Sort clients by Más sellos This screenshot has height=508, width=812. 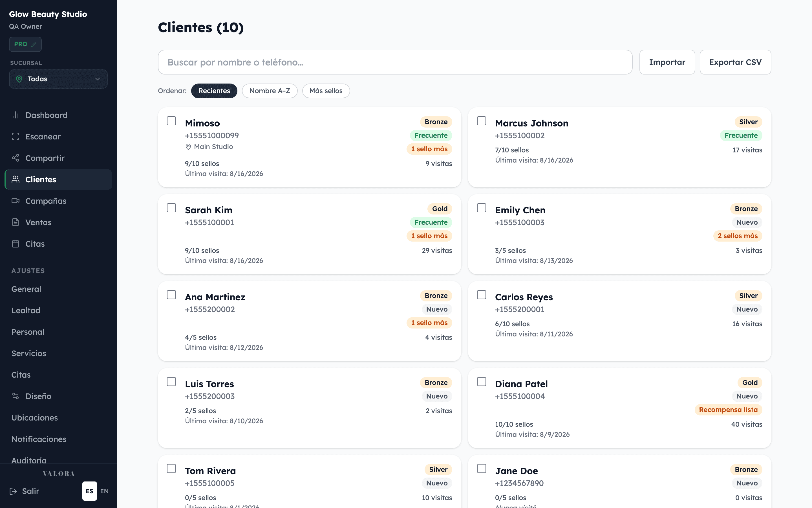326,91
